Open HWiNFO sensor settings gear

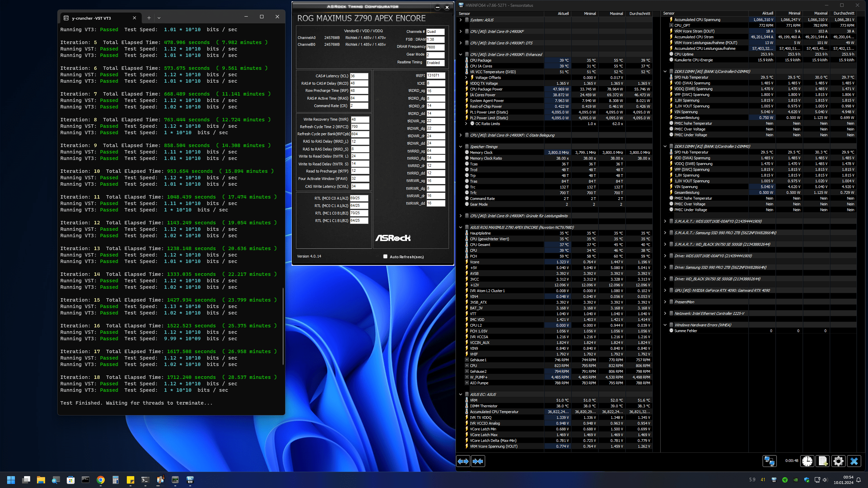click(838, 461)
